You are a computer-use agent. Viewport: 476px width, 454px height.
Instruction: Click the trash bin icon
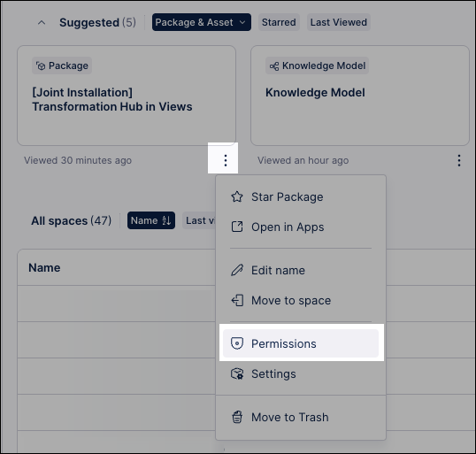237,417
